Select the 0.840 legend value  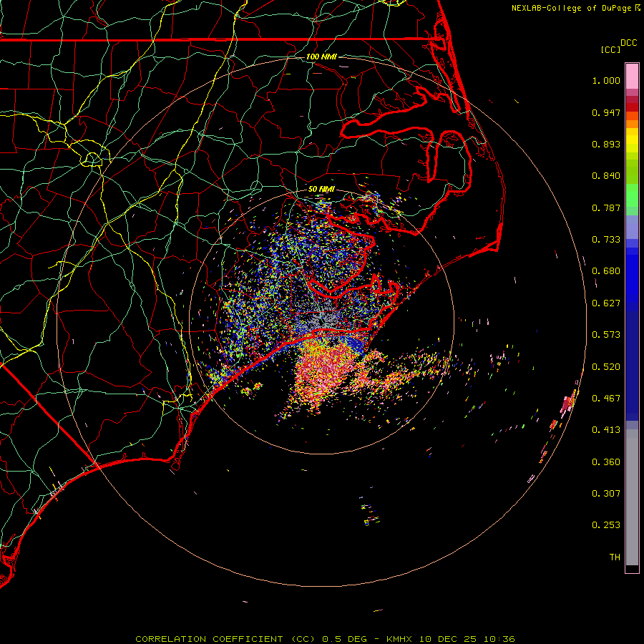click(x=606, y=176)
